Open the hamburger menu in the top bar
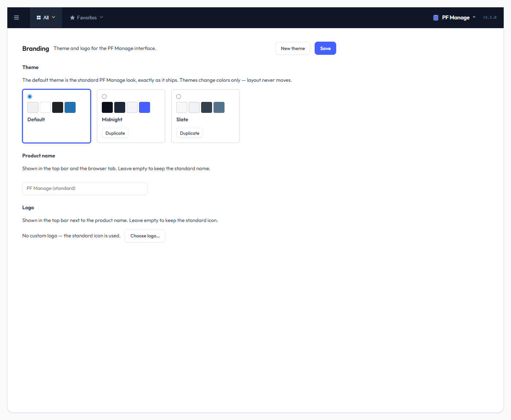This screenshot has width=511, height=420. coord(16,18)
